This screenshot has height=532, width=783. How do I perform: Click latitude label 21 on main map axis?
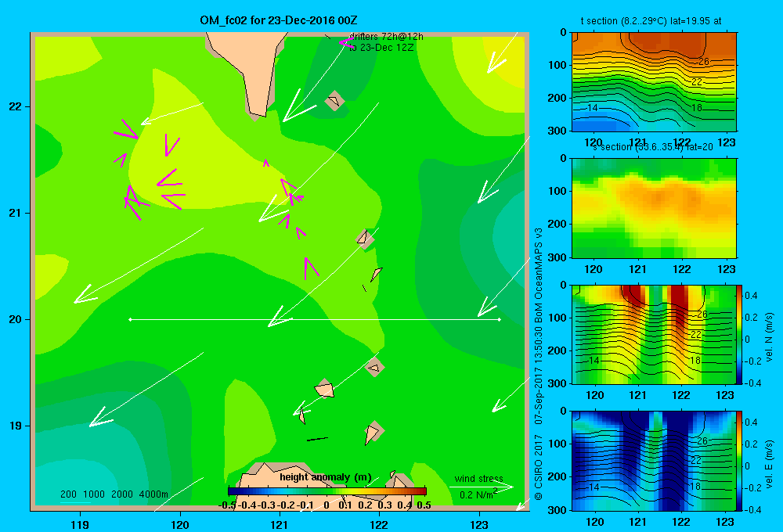click(16, 213)
